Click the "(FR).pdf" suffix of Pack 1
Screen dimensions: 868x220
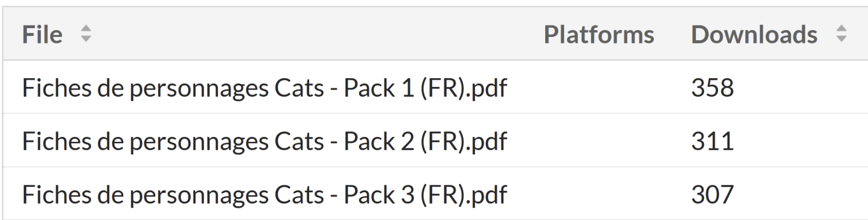(463, 88)
